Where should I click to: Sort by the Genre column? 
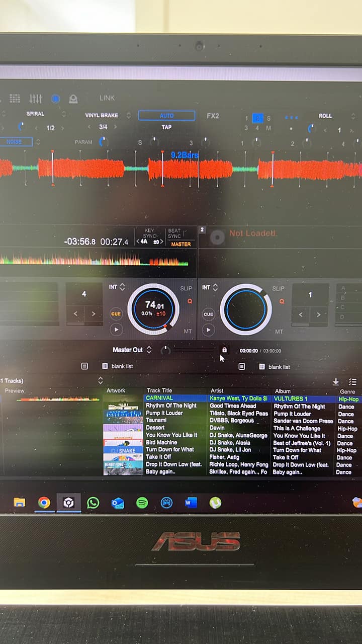pyautogui.click(x=347, y=391)
